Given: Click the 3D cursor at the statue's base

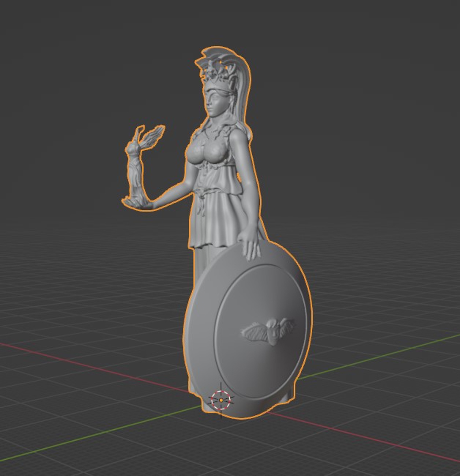Looking at the screenshot, I should [x=221, y=400].
